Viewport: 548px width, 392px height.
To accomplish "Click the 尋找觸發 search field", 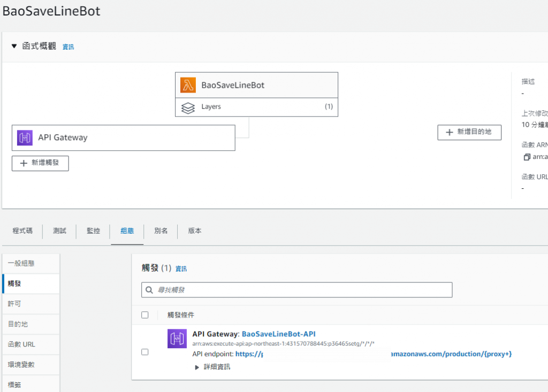I will 300,290.
